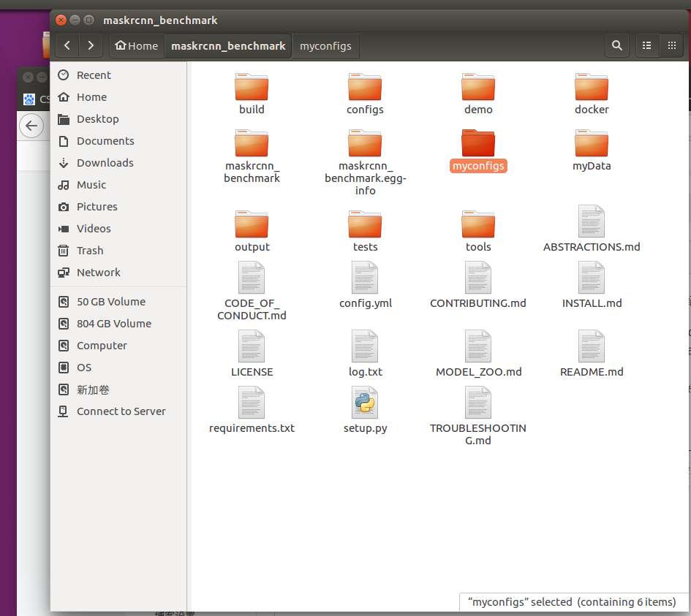Screen dimensions: 691x616
Task: Open Network in the sidebar
Action: (118, 273)
